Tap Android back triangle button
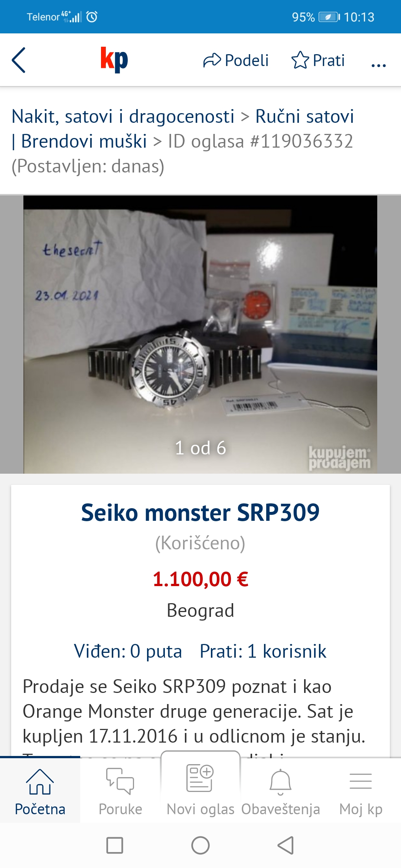This screenshot has width=401, height=868. 286,845
